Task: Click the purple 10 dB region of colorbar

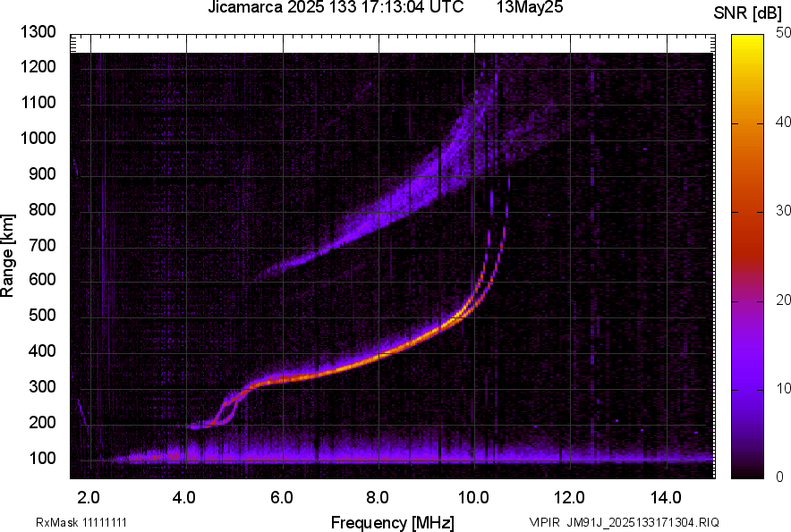Action: (x=748, y=389)
